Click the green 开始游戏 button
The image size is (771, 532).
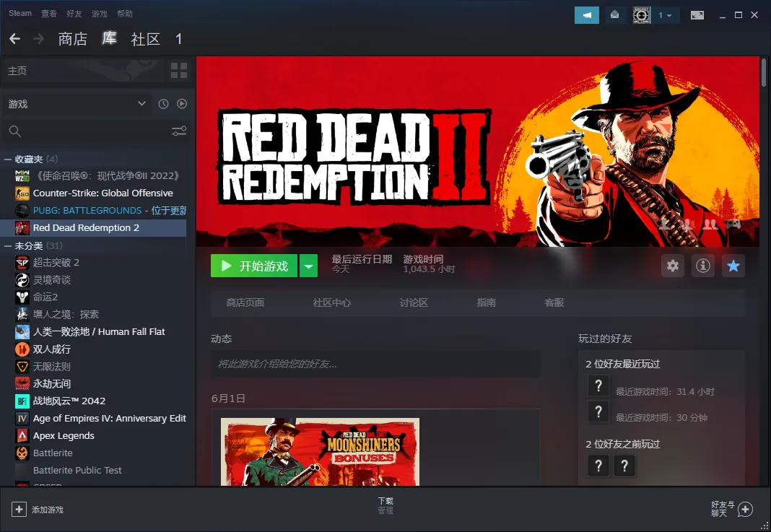click(x=254, y=266)
